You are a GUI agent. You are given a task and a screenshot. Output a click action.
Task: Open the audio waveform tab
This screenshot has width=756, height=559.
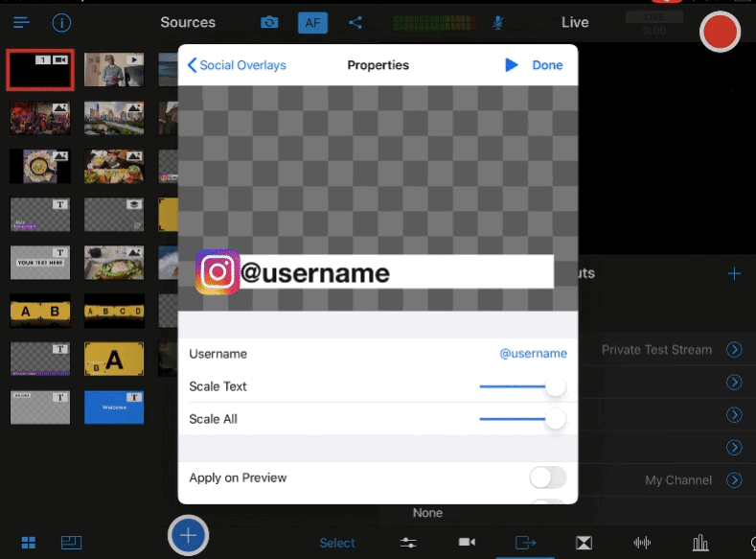click(x=642, y=543)
